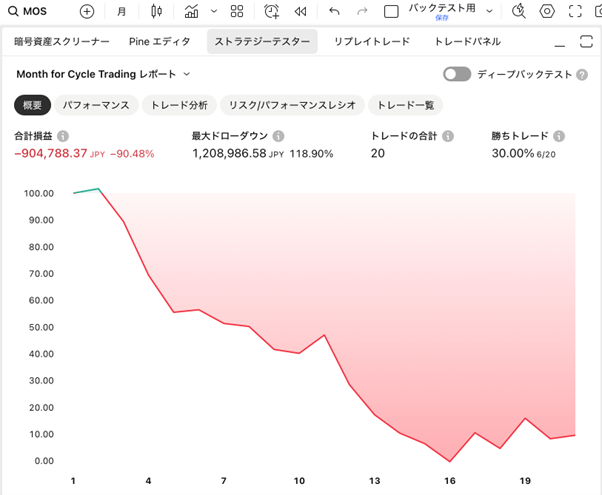The height and width of the screenshot is (495, 602).
Task: Click the equity curve low at trade 16
Action: point(450,461)
